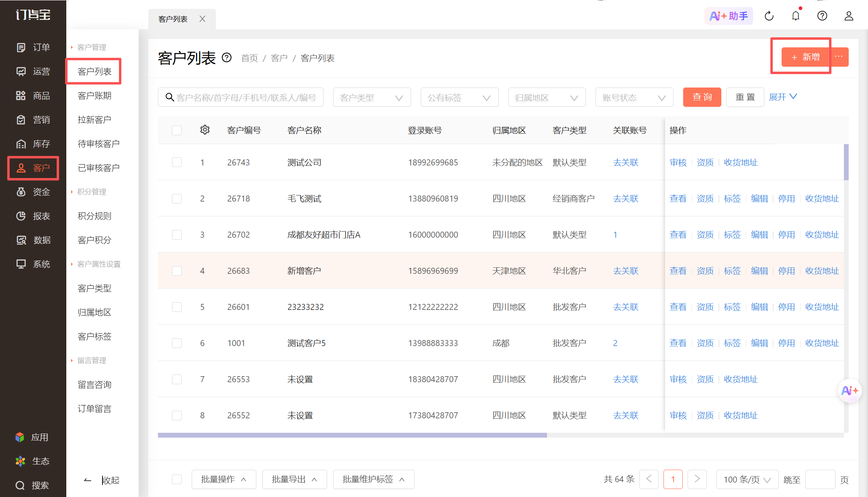Screen dimensions: 868x497
Task: Open the 运营 module in sidebar
Action: tap(33, 71)
